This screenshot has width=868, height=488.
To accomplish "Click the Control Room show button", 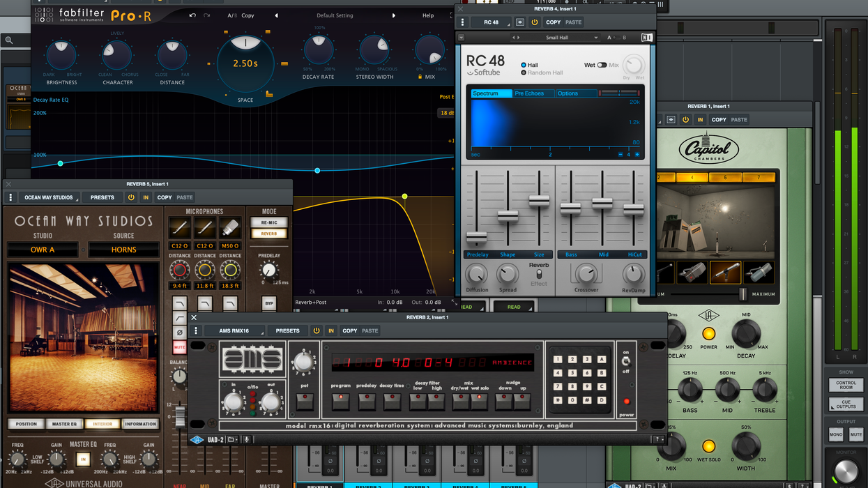I will click(846, 386).
